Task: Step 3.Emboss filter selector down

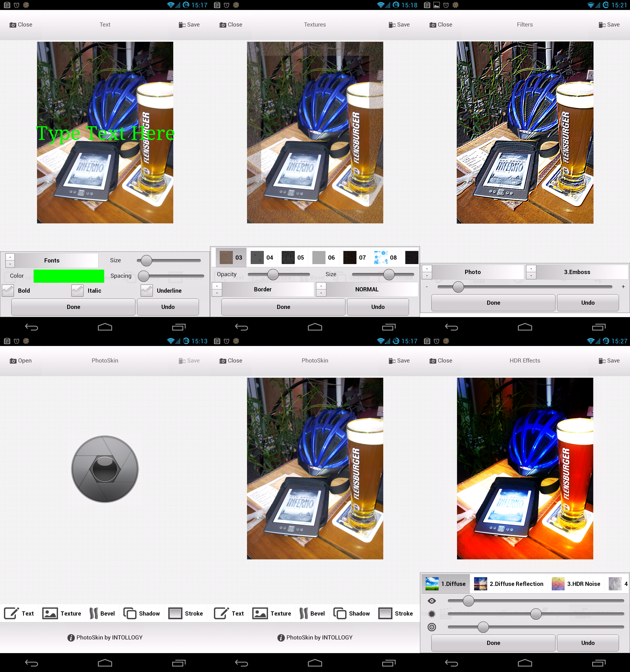Action: click(531, 275)
